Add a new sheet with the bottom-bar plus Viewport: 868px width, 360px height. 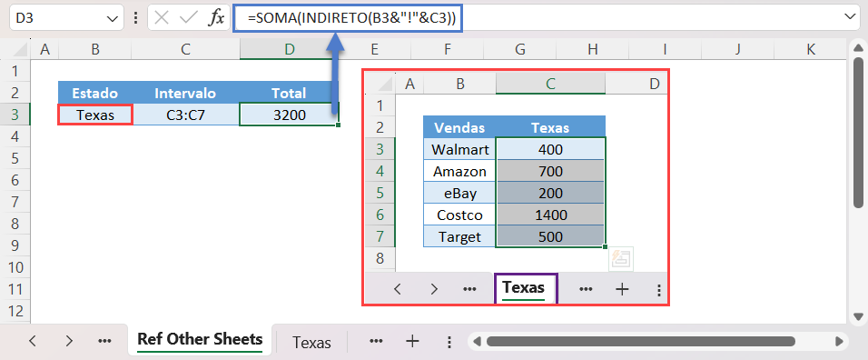coord(412,341)
